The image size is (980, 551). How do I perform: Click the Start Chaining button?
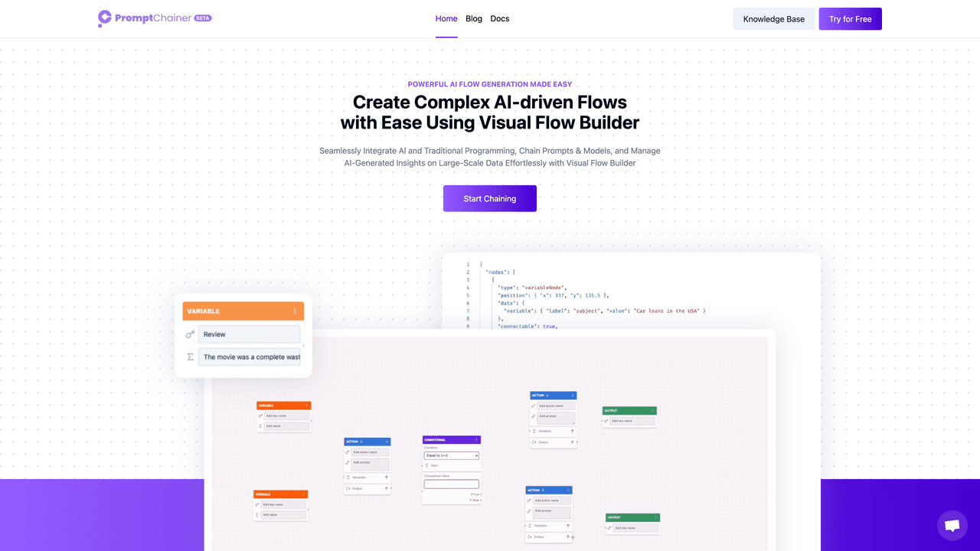(490, 198)
